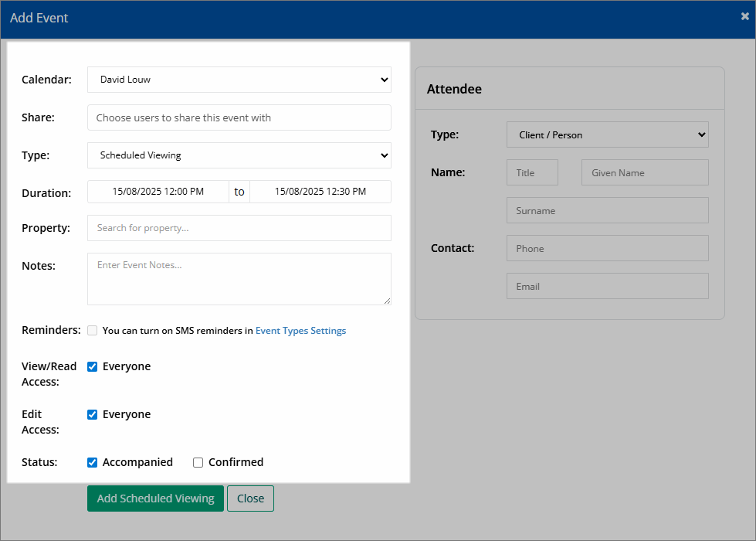Toggle the Accompanied status checkbox
This screenshot has width=756, height=541.
click(x=92, y=462)
